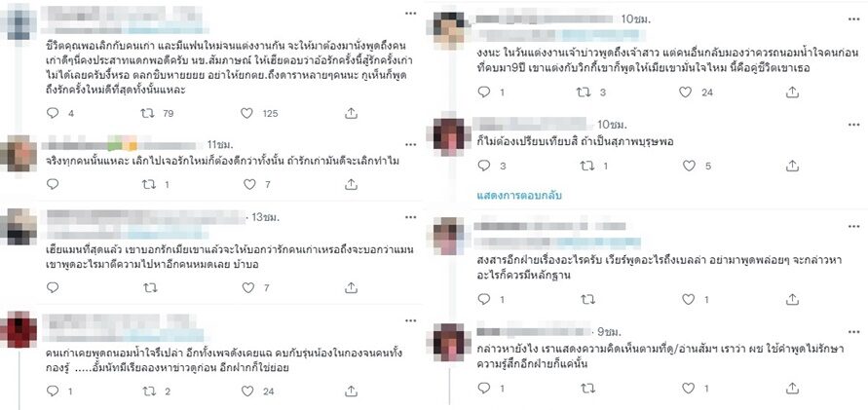Screen dimensions: 868x410
Task: Retweet the bottom left post with 2 retweets
Action: tap(148, 391)
